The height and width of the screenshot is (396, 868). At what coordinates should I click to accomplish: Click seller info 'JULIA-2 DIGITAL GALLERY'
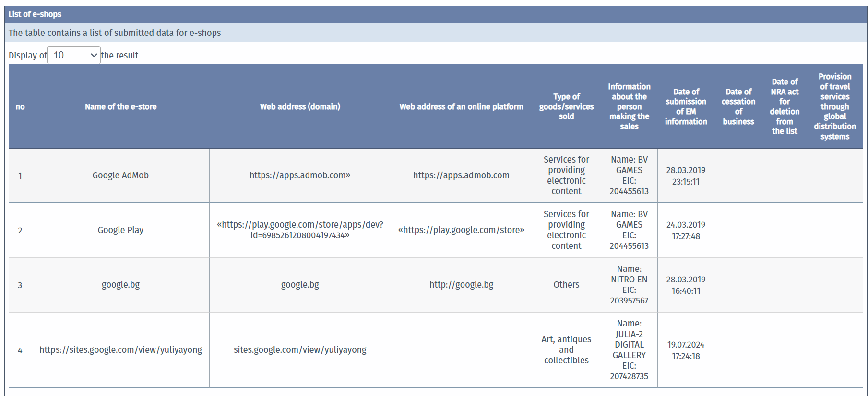629,350
